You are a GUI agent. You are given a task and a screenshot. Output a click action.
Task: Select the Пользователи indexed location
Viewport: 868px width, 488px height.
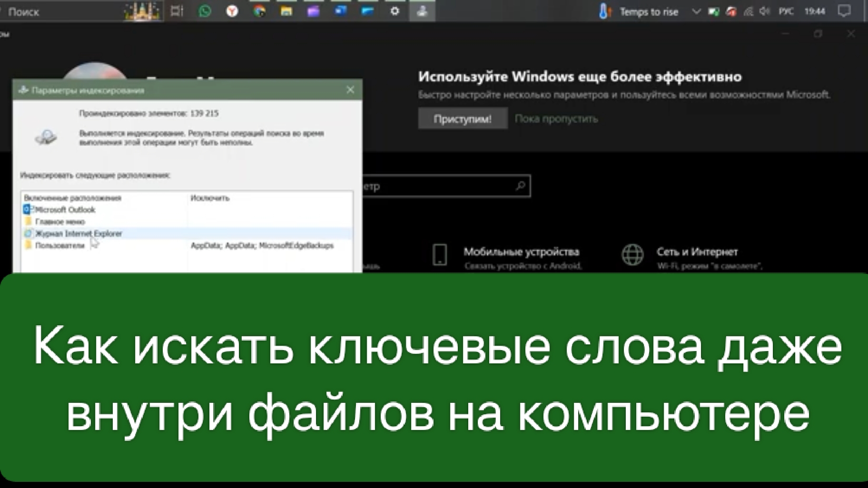point(60,246)
